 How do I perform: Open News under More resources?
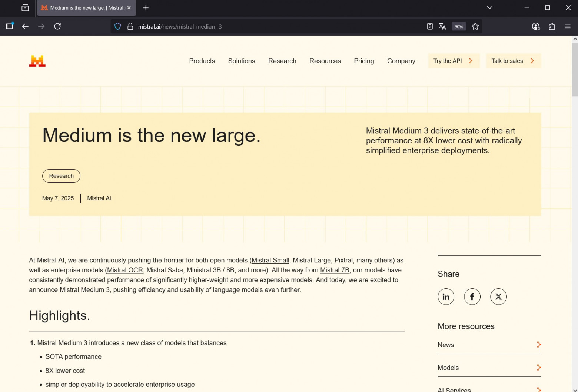[489, 345]
